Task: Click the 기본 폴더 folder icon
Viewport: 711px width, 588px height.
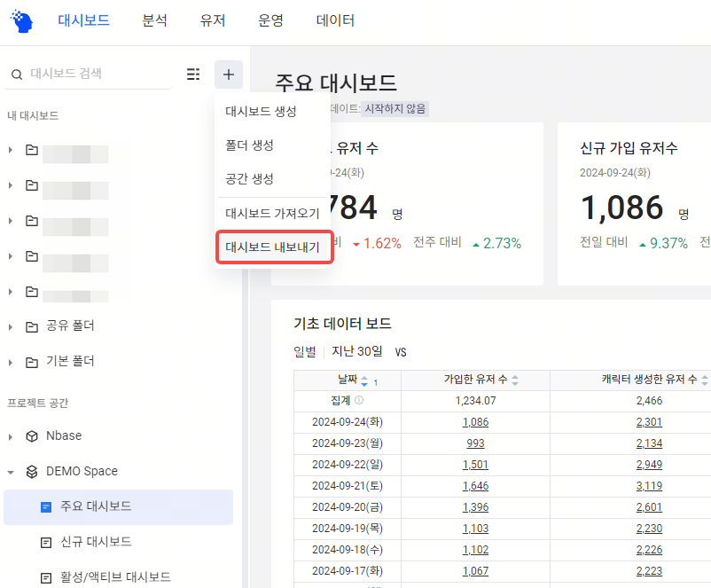Action: pyautogui.click(x=32, y=362)
